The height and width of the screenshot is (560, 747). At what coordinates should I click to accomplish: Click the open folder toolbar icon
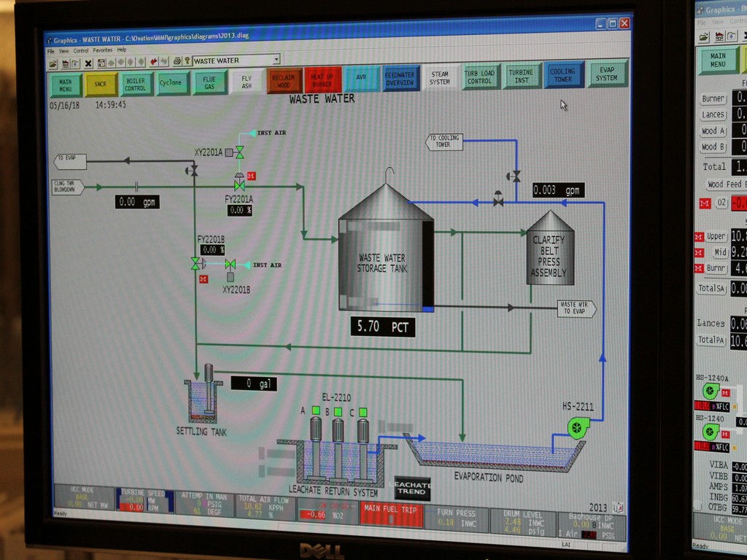(x=53, y=63)
